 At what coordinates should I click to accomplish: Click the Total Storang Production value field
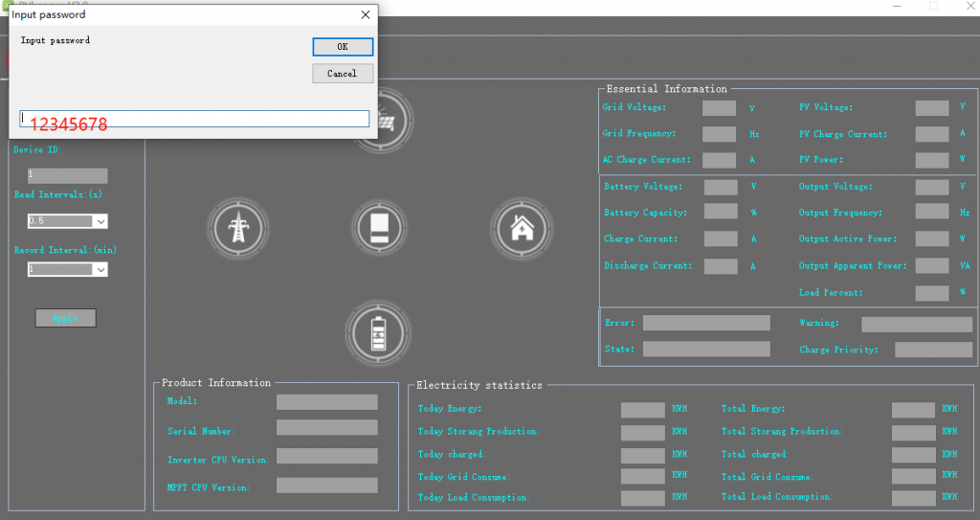click(913, 433)
